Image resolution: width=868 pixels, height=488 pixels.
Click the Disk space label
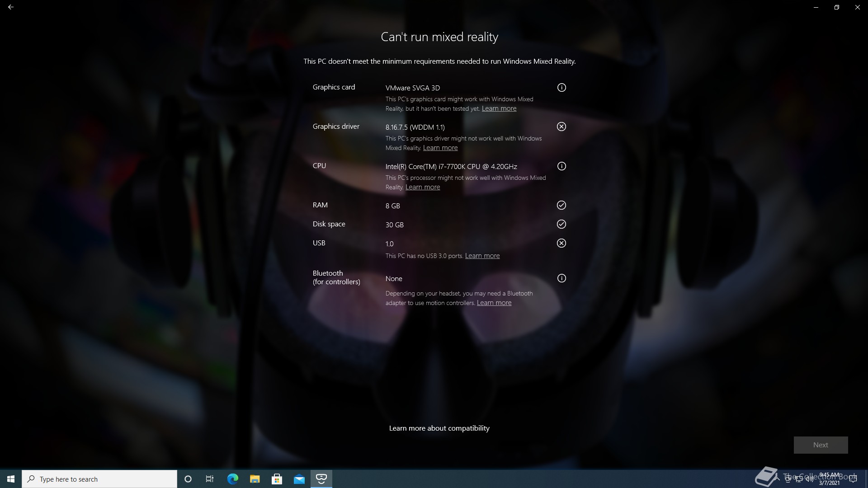[x=329, y=224]
